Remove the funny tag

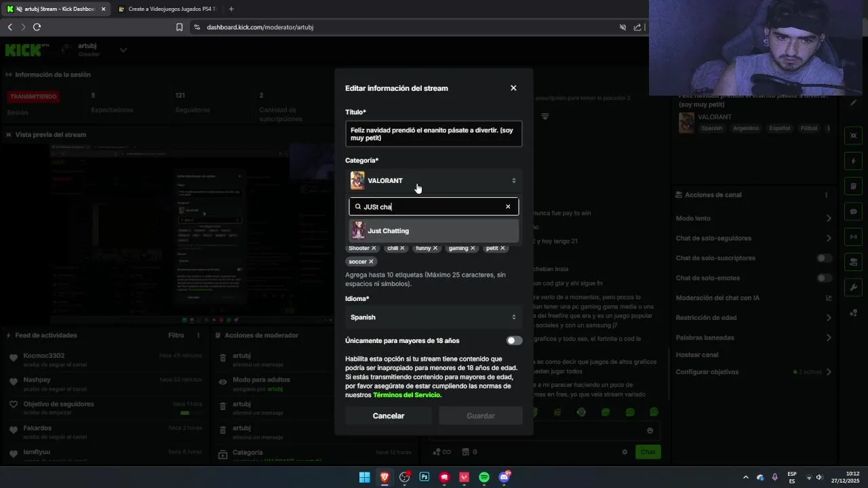point(435,248)
